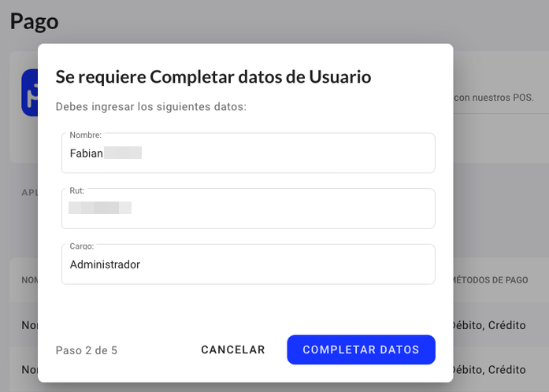
Task: Click the con nuestros POS. text
Action: (x=494, y=98)
